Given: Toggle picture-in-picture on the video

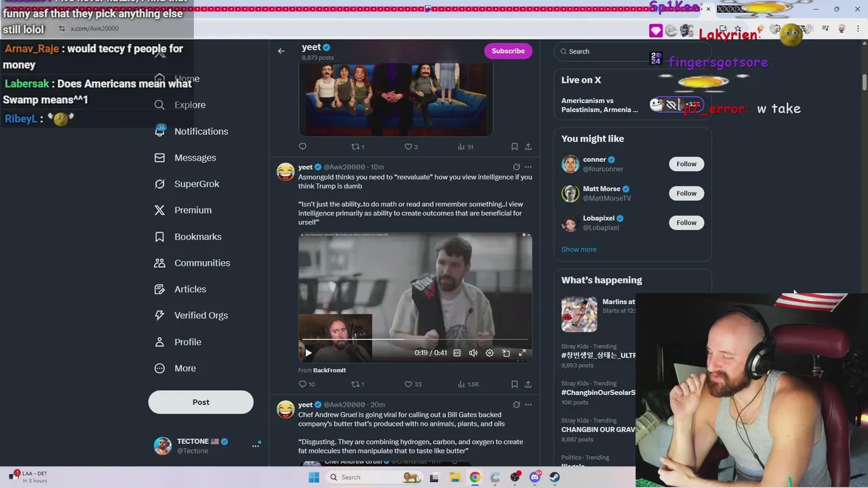Looking at the screenshot, I should tap(506, 353).
